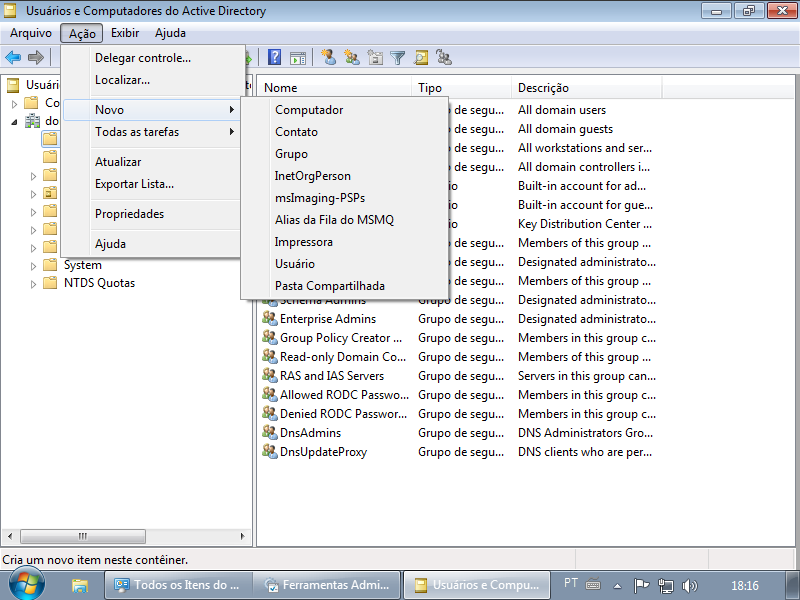The width and height of the screenshot is (800, 600).
Task: Create a new Computador object
Action: coord(344,110)
